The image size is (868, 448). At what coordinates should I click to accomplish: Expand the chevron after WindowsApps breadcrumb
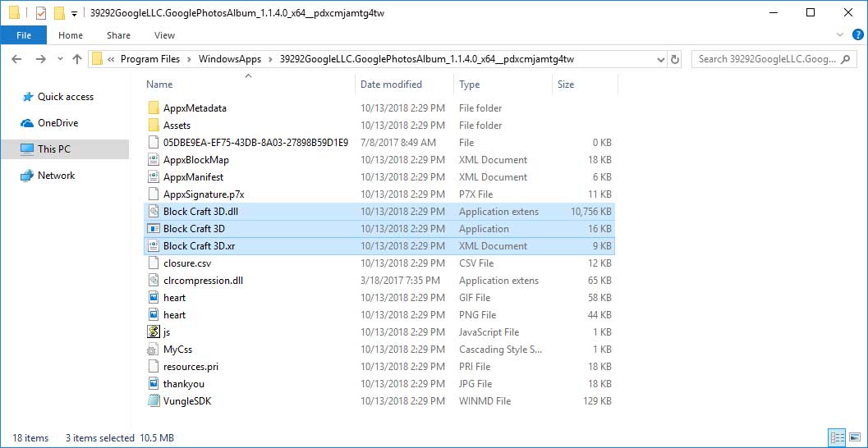point(271,59)
